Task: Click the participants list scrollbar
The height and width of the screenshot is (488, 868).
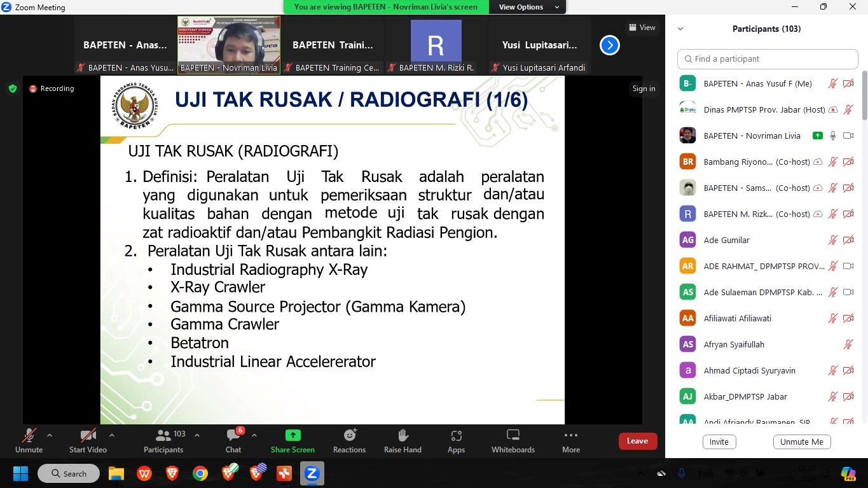Action: 864,95
